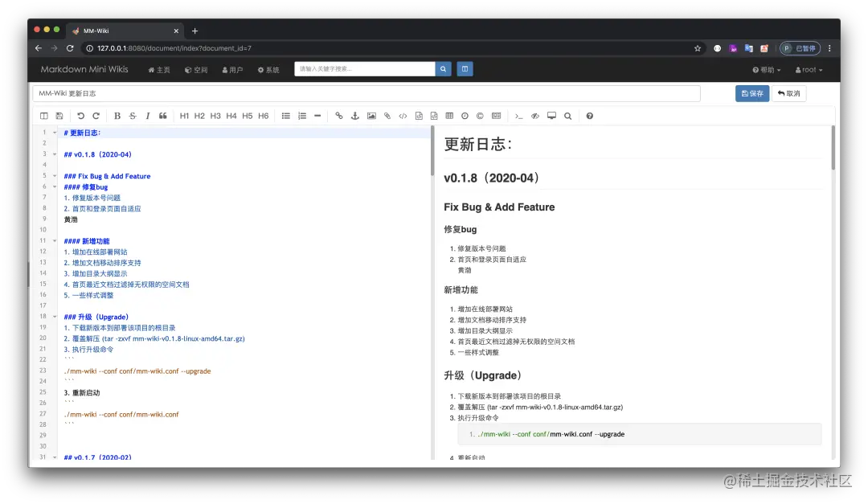
Task: Apply strikethrough formatting
Action: point(133,116)
